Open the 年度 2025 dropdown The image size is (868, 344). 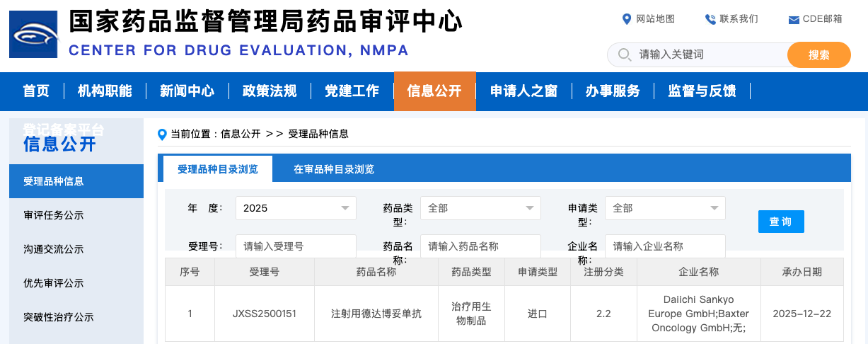[296, 208]
